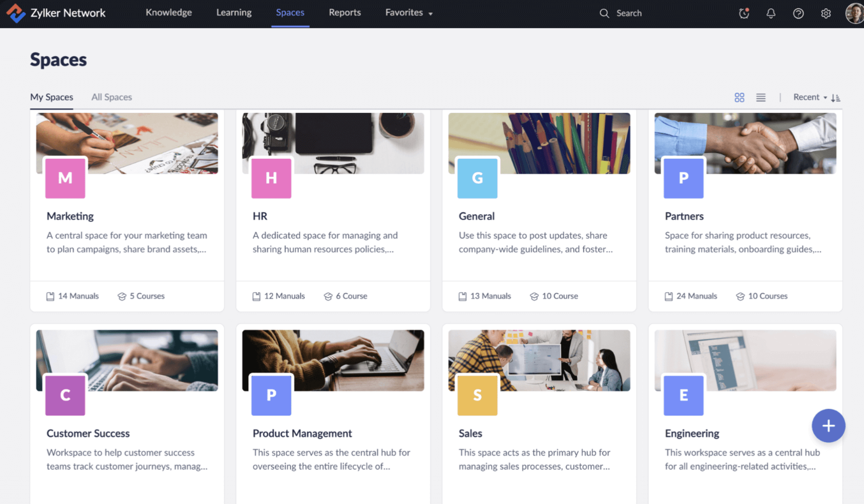This screenshot has width=864, height=504.
Task: Open the Reports menu item
Action: click(x=345, y=13)
